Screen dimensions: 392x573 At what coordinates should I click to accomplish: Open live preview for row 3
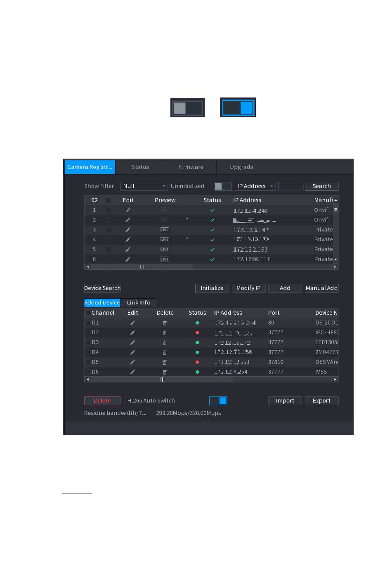point(165,230)
